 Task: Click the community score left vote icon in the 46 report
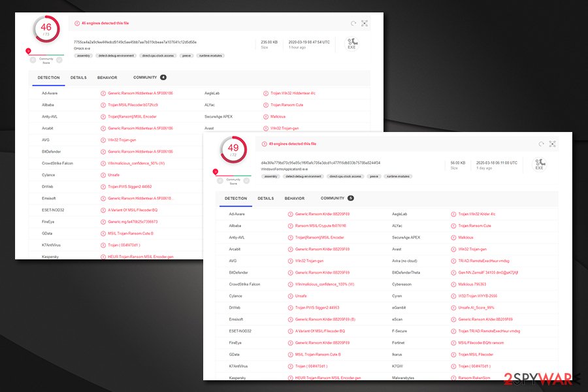[x=33, y=60]
